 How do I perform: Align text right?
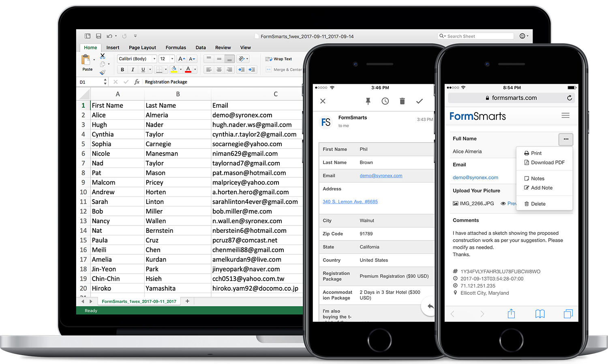229,70
